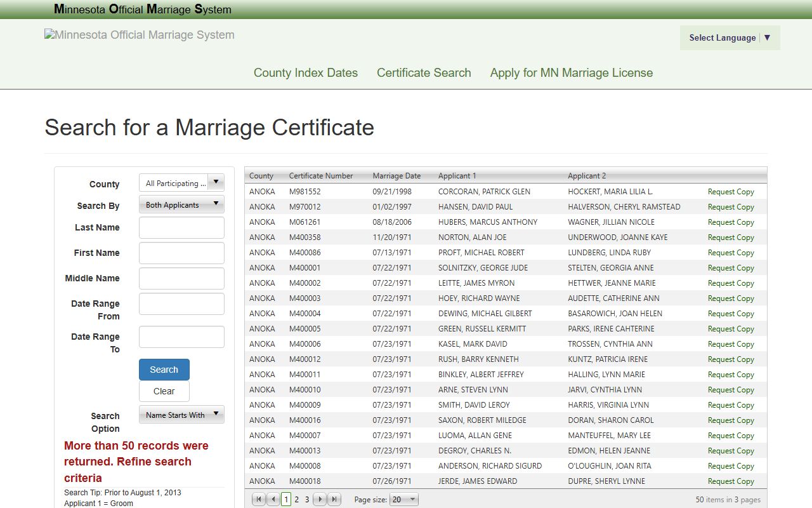
Task: Click applicant O'LOUGHLIN, JOAN RITA
Action: tap(610, 466)
